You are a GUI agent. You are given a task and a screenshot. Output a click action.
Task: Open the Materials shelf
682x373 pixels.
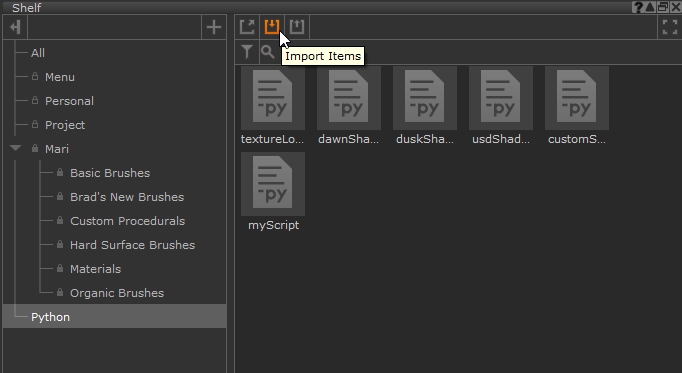pyautogui.click(x=95, y=269)
